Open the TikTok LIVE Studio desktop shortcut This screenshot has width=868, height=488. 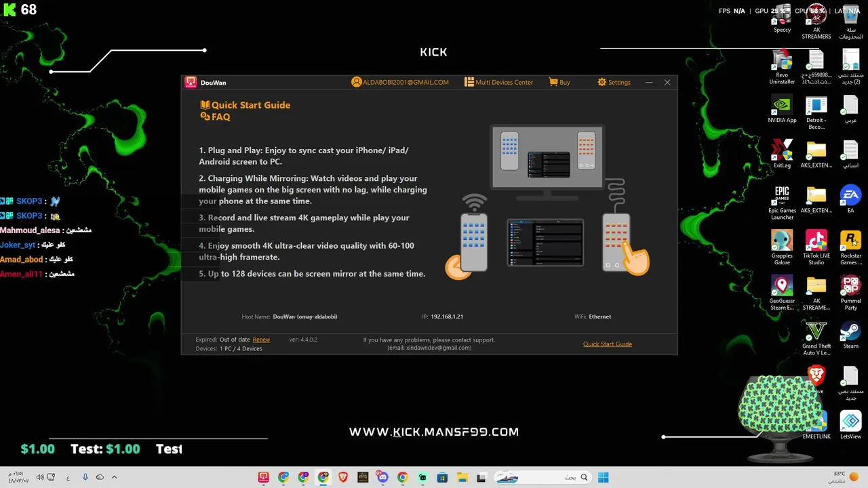[x=816, y=248]
